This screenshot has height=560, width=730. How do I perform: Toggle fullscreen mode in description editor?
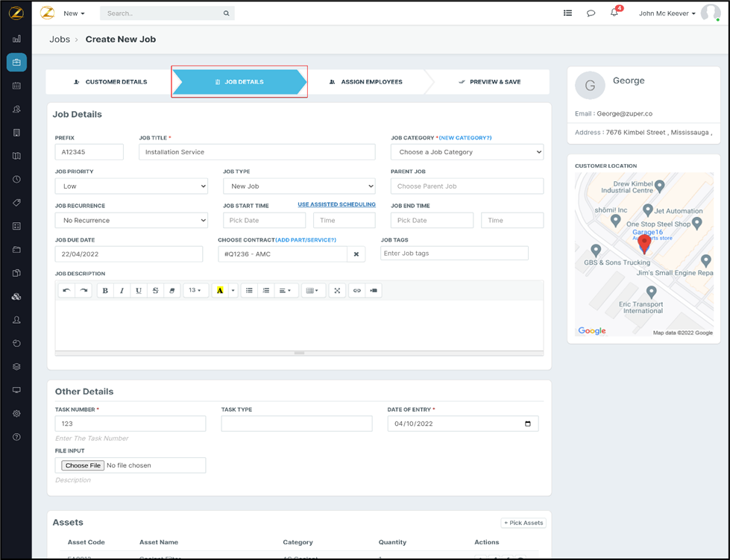pyautogui.click(x=337, y=291)
